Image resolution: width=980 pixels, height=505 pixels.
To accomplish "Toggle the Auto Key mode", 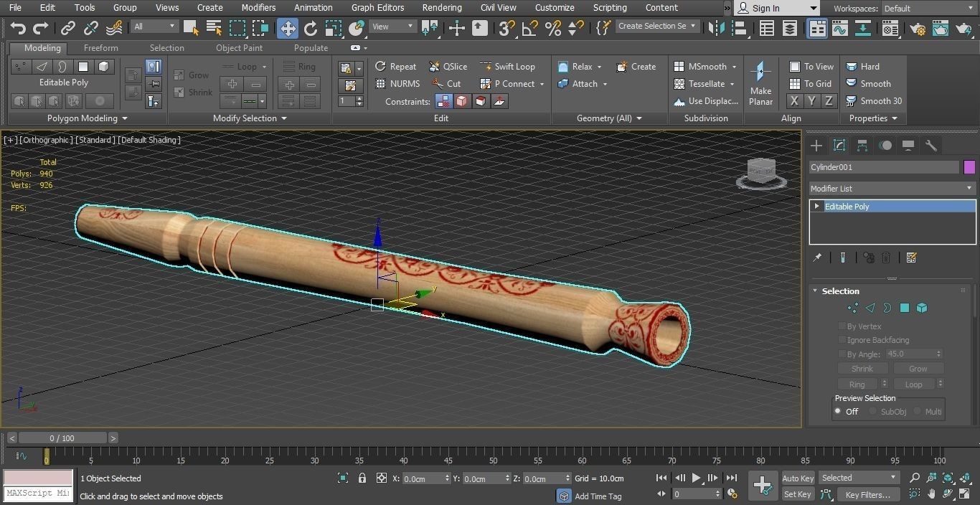I will (798, 478).
